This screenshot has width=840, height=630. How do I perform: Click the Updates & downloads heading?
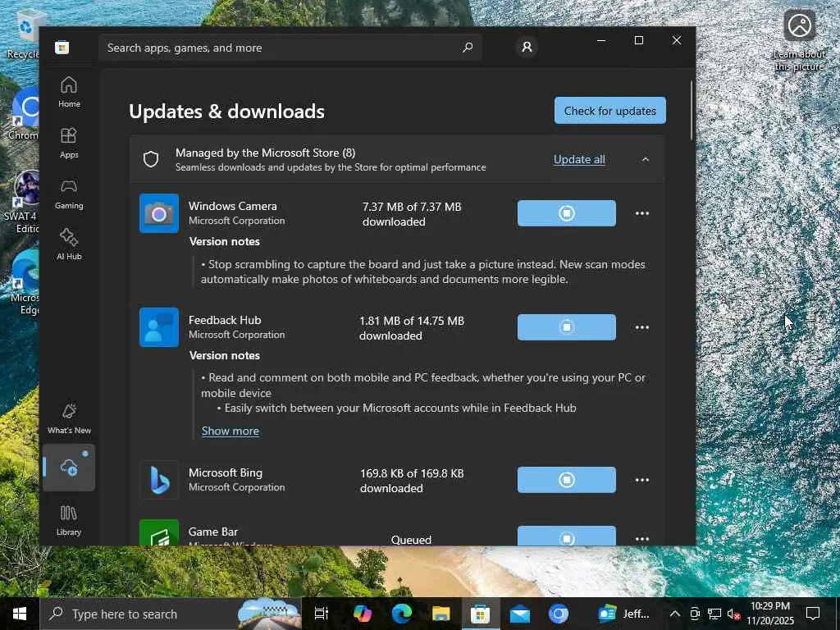pyautogui.click(x=226, y=112)
